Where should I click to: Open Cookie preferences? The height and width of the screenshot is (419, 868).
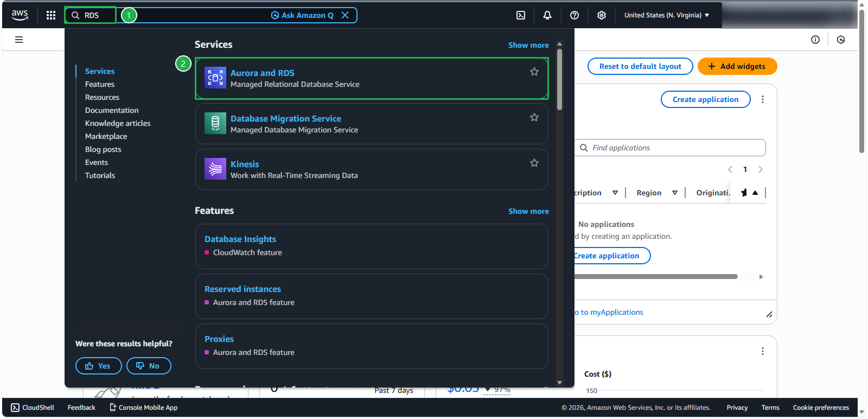821,408
